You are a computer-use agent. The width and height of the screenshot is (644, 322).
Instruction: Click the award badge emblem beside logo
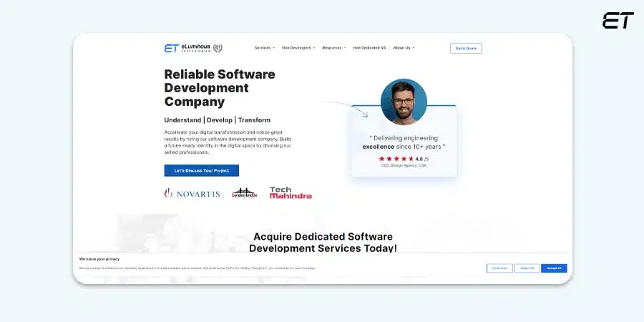pyautogui.click(x=218, y=48)
